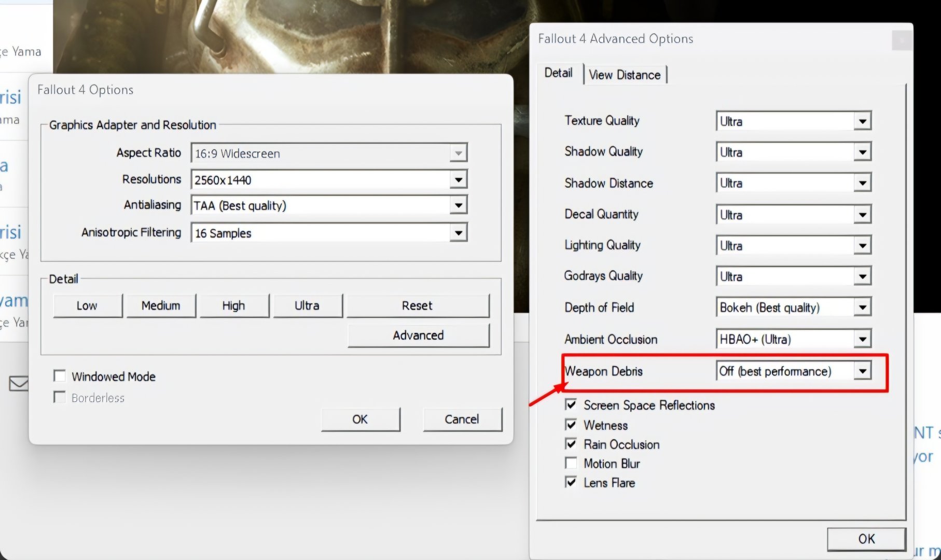941x560 pixels.
Task: Click the Texture Quality label
Action: [602, 120]
